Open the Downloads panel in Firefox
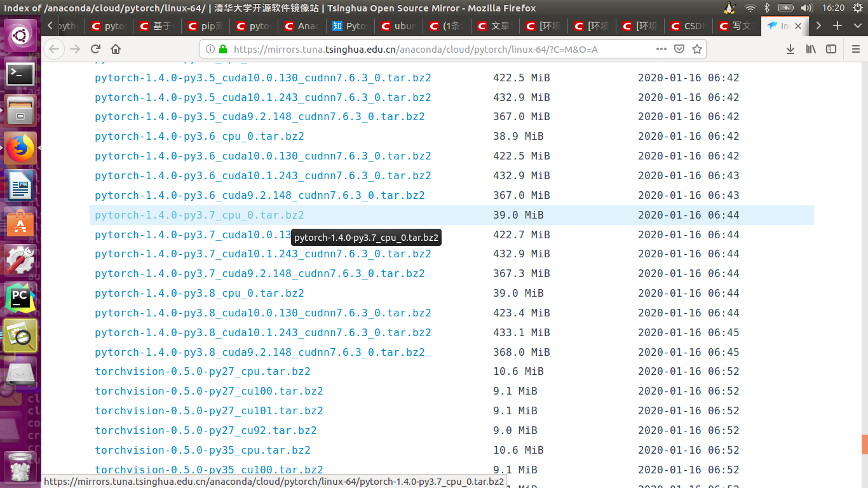 (x=790, y=49)
